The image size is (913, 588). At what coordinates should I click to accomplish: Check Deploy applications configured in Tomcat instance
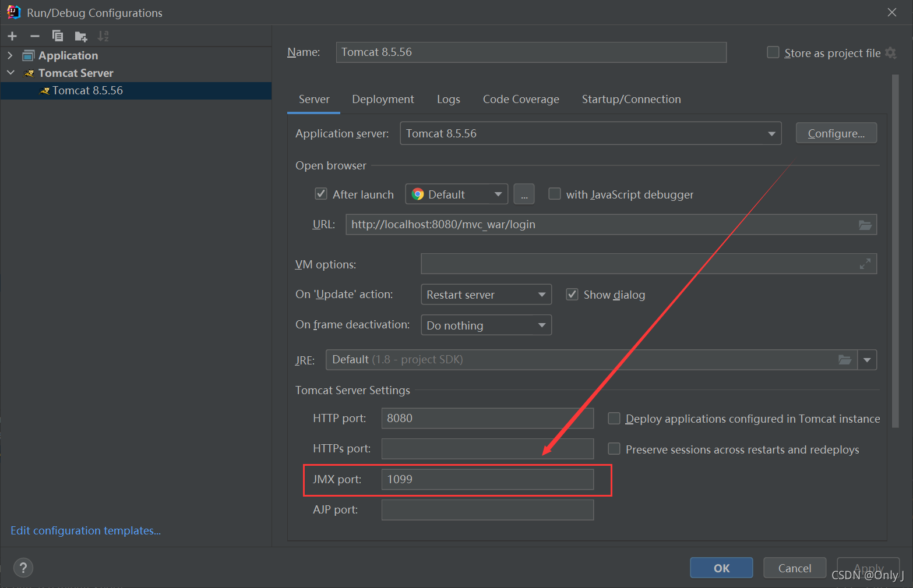[x=614, y=419]
